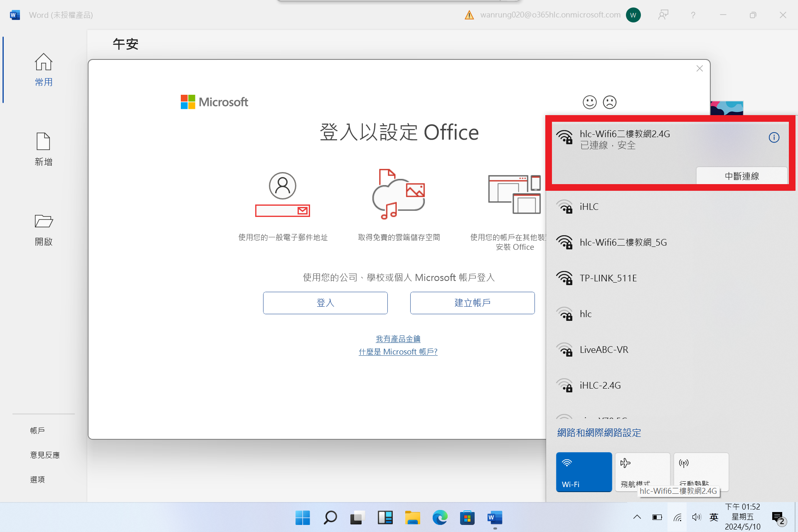Click the 我有產品金鑰 link
The height and width of the screenshot is (532, 798).
coord(398,339)
